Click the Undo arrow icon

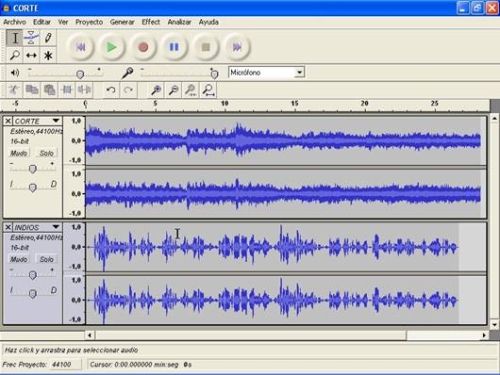[x=111, y=90]
